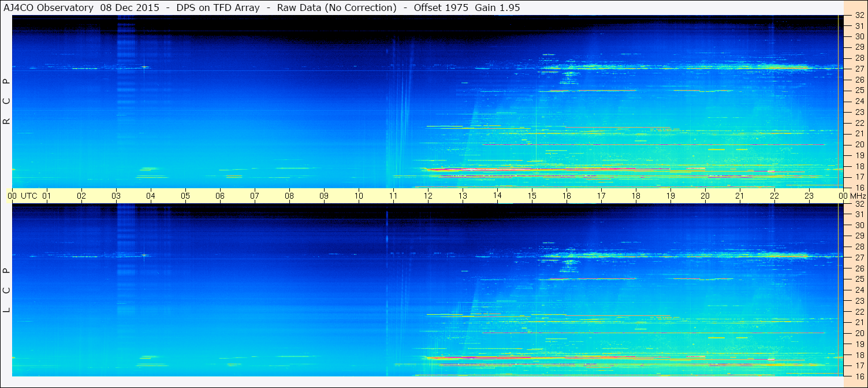This screenshot has height=388, width=868.
Task: Click hour '06' on the UTC axis
Action: pyautogui.click(x=220, y=196)
